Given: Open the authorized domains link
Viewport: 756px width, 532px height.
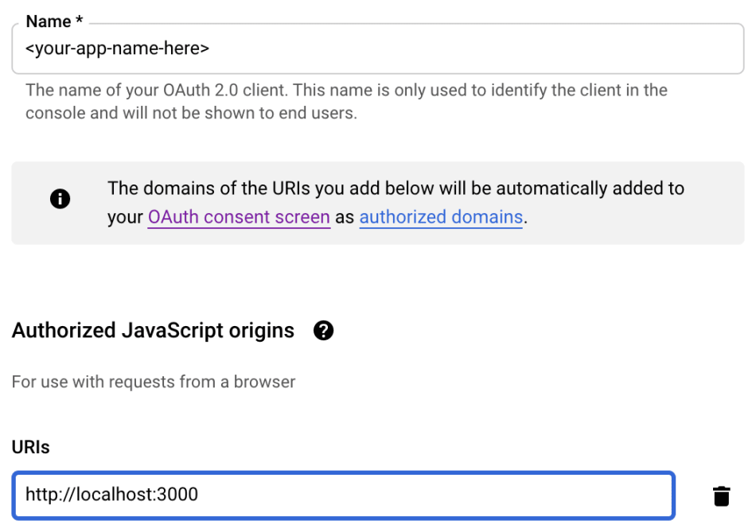Looking at the screenshot, I should [441, 217].
